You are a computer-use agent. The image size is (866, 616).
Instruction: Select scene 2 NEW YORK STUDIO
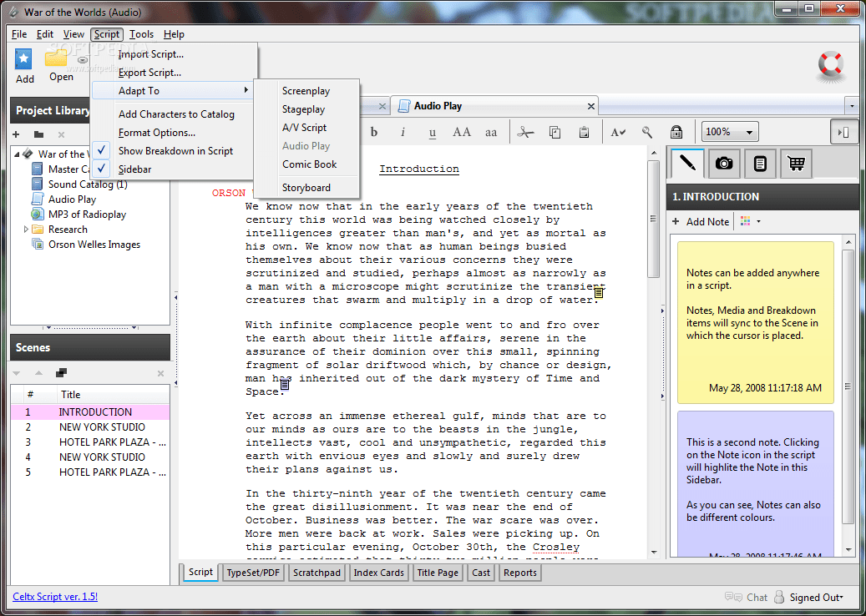[x=90, y=427]
